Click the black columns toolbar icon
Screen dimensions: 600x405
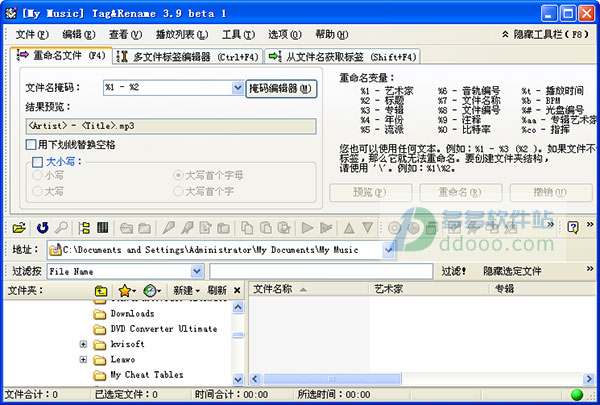pos(103,228)
